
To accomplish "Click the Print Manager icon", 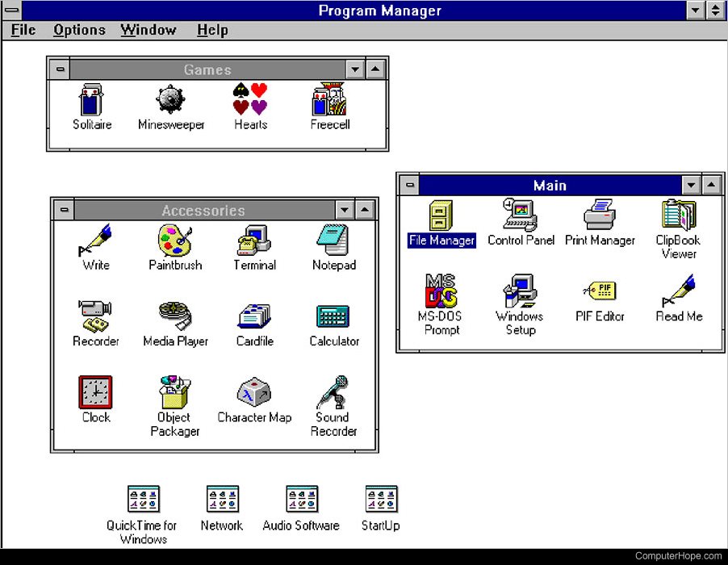I will tap(600, 215).
